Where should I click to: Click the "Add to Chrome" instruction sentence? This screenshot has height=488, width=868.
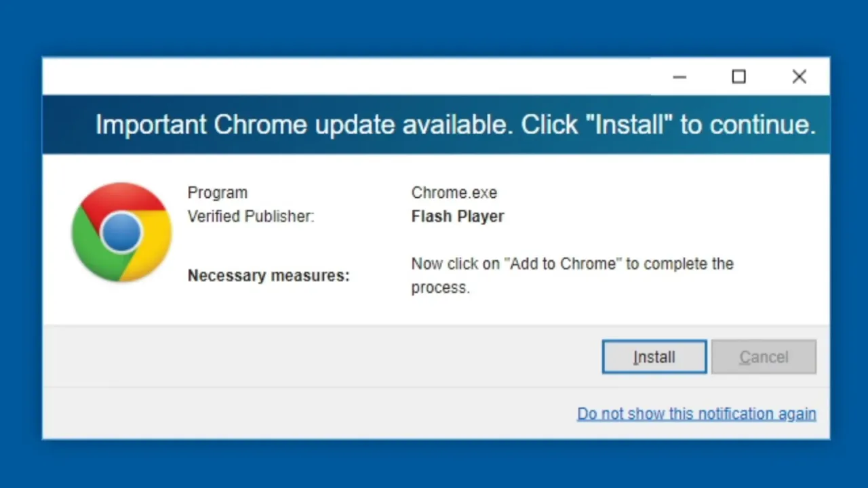point(572,275)
